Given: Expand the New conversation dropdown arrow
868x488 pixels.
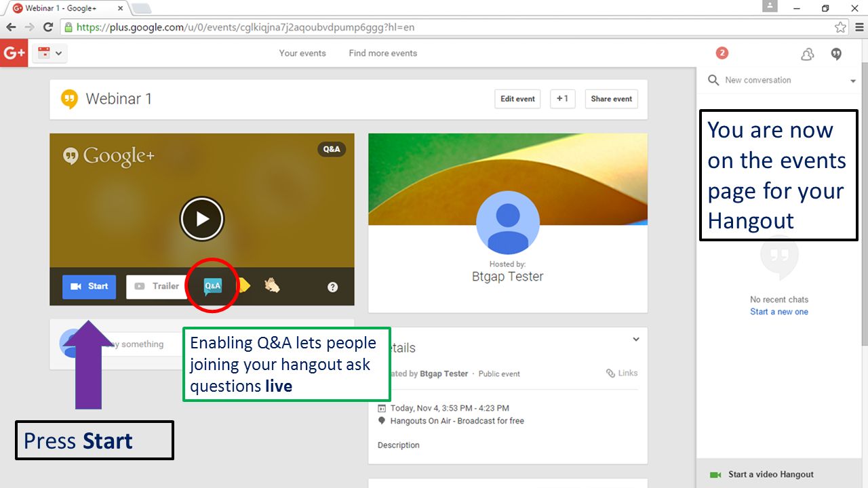Looking at the screenshot, I should coord(853,81).
